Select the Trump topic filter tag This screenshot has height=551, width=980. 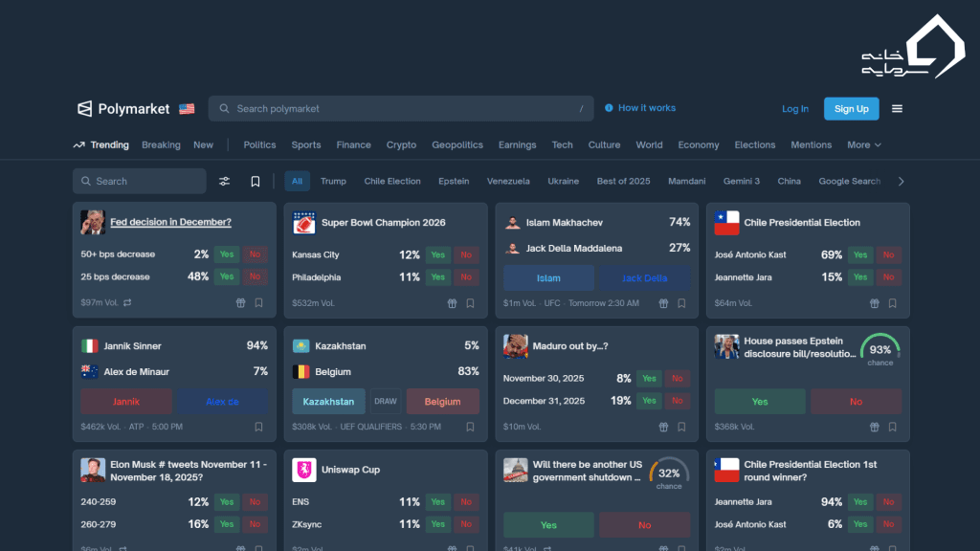333,182
